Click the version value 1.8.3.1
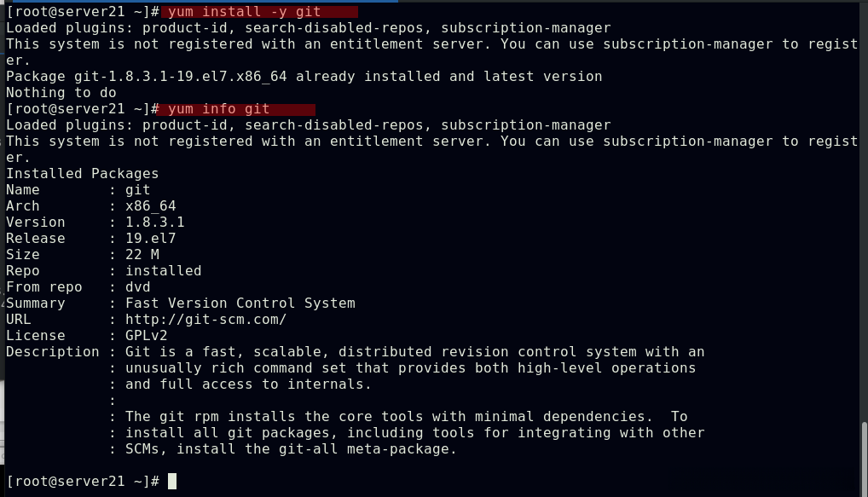The width and height of the screenshot is (868, 497). (x=154, y=222)
